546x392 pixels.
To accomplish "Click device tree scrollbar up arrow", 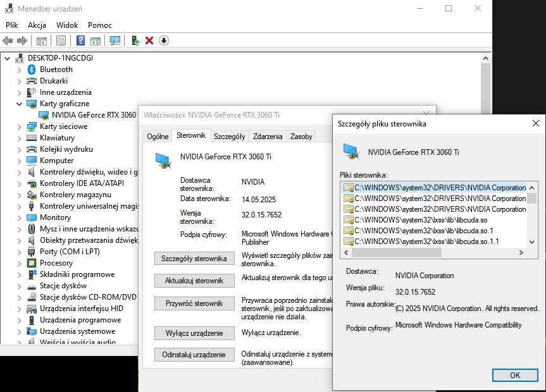I will [485, 59].
